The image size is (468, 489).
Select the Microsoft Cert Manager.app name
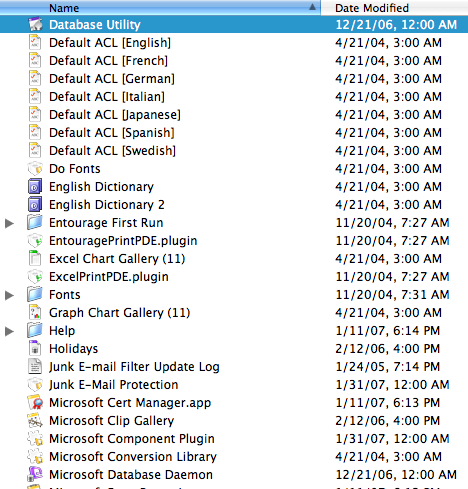coord(130,403)
